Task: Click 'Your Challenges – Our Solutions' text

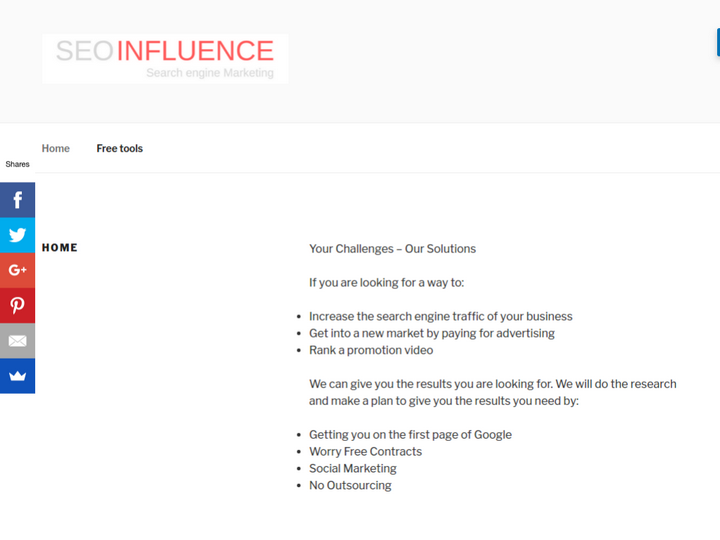Action: [392, 249]
